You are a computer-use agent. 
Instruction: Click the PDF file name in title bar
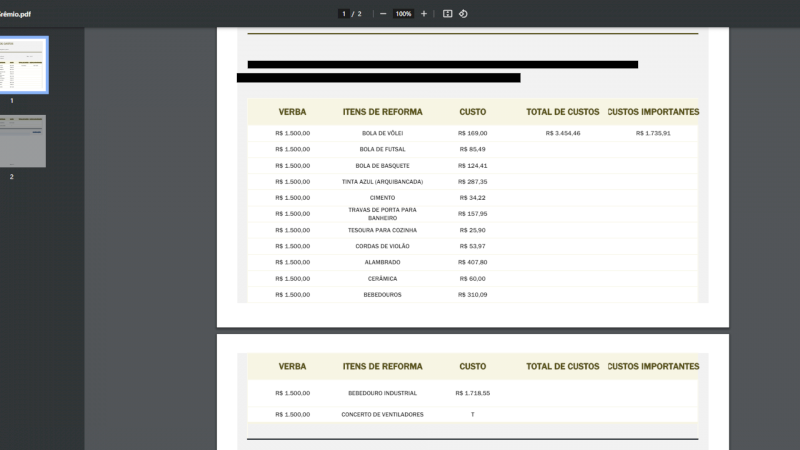(x=15, y=14)
